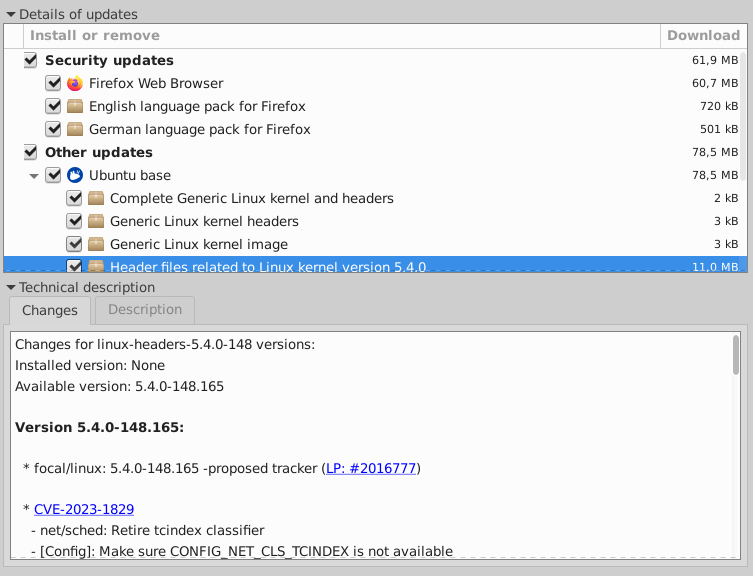Click the Security updates heading
Viewport: 753px width, 576px height.
pos(109,60)
